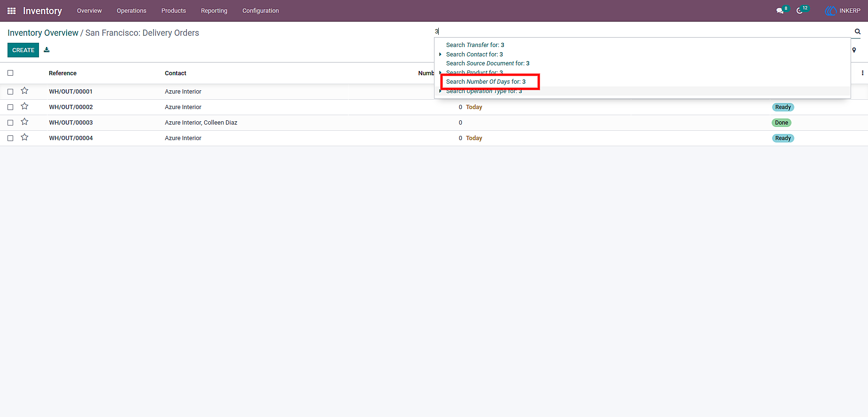
Task: Click the search magnifier icon
Action: (x=858, y=31)
